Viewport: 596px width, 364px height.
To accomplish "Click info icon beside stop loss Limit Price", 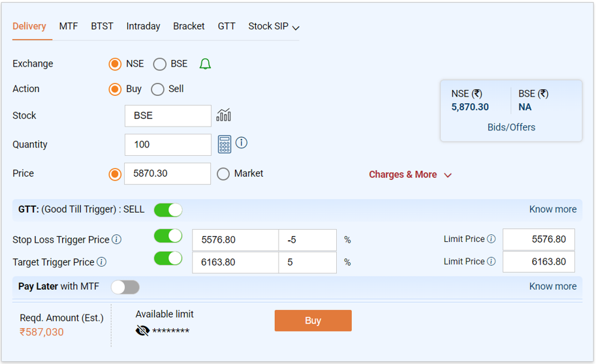I will (491, 239).
